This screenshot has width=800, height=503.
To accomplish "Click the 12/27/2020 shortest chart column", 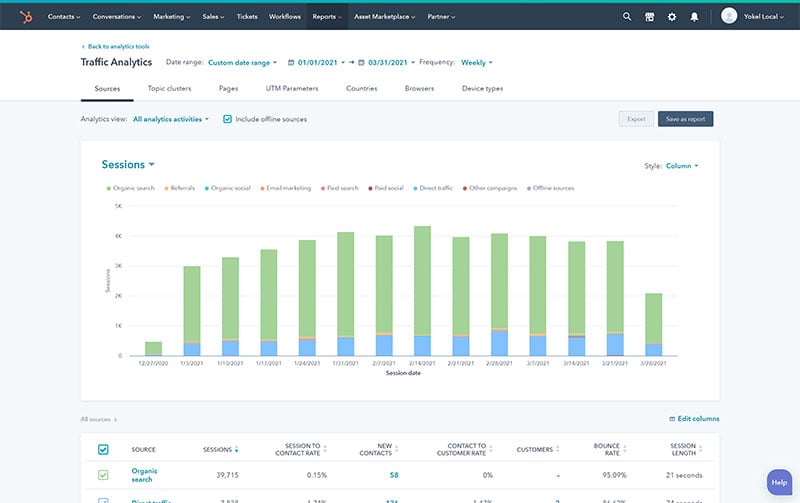I will click(x=154, y=348).
